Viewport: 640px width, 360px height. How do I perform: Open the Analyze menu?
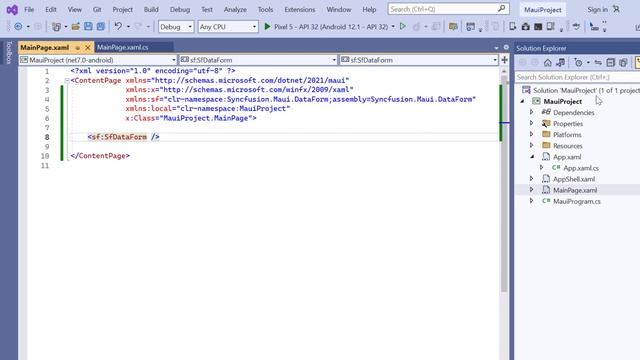pyautogui.click(x=235, y=9)
